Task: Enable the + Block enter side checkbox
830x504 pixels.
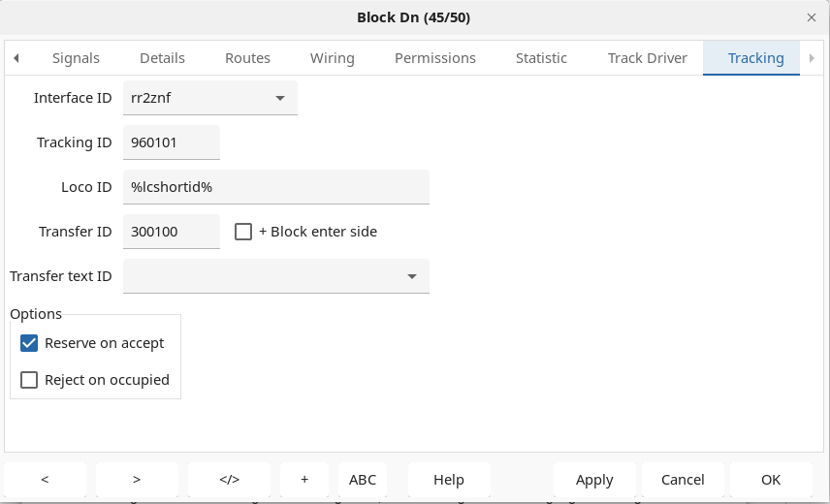Action: [243, 232]
